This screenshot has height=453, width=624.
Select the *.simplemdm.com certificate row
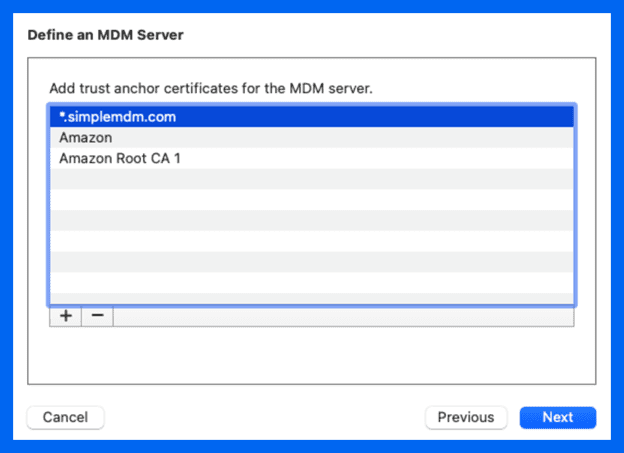coord(312,117)
